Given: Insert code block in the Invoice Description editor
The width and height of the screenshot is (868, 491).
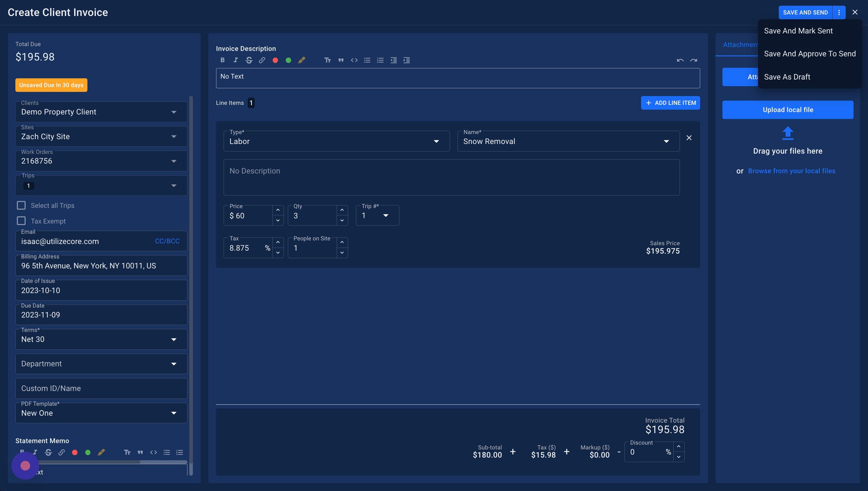Looking at the screenshot, I should 354,60.
